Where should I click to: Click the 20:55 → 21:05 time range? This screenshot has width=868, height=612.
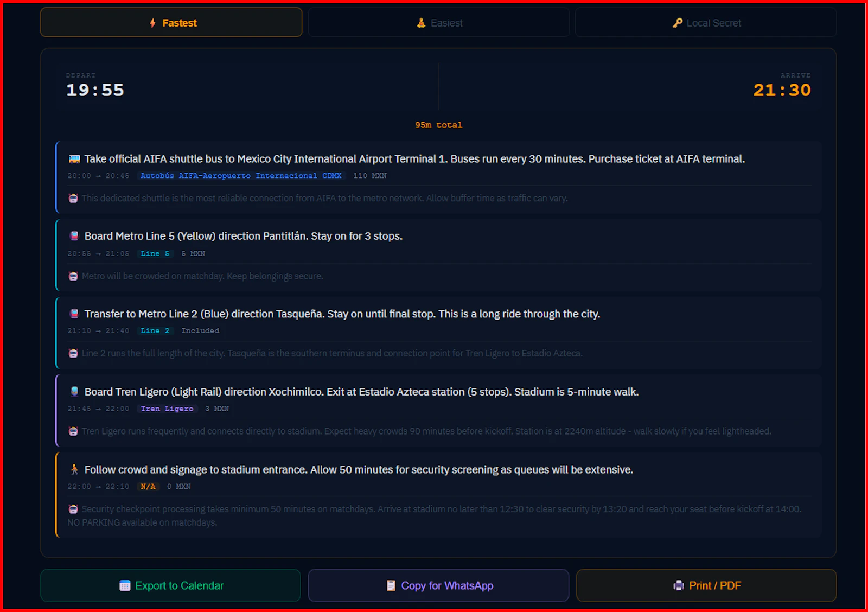click(98, 253)
